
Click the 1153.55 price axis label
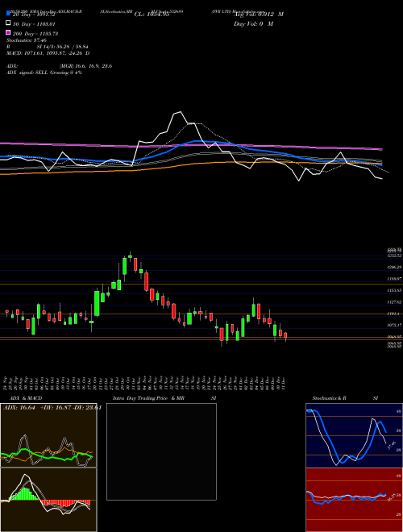[x=394, y=290]
